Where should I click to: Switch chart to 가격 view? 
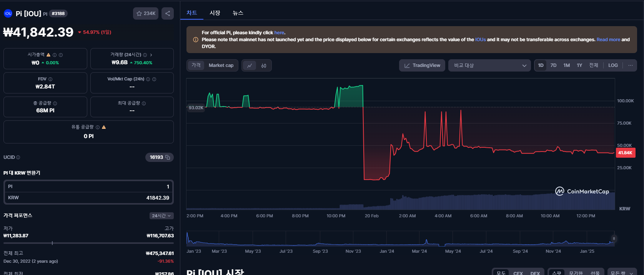coord(196,65)
